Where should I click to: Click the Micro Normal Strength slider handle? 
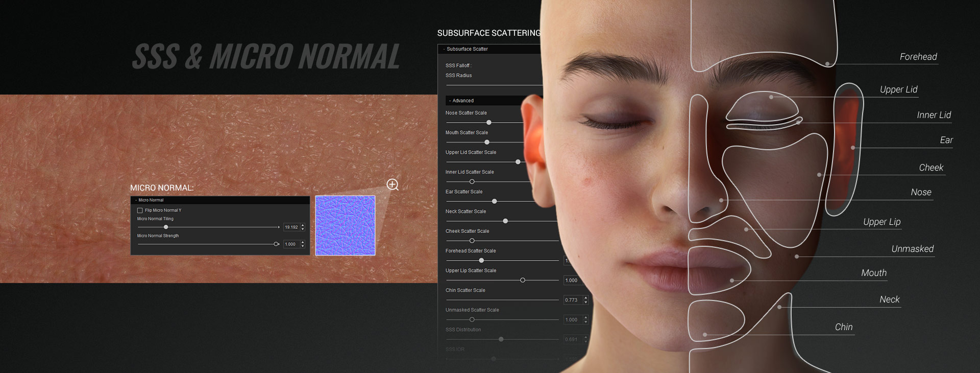coord(276,244)
